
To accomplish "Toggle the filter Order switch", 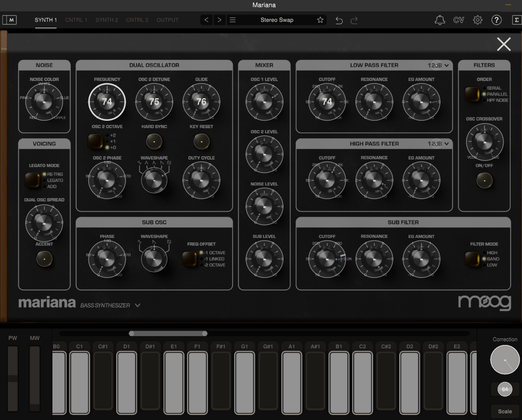I will [472, 94].
